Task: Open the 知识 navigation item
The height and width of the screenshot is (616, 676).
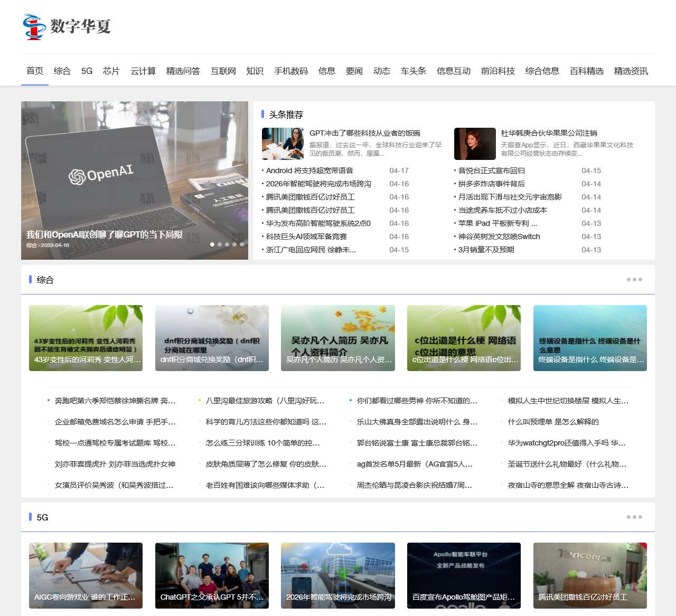Action: pyautogui.click(x=255, y=71)
